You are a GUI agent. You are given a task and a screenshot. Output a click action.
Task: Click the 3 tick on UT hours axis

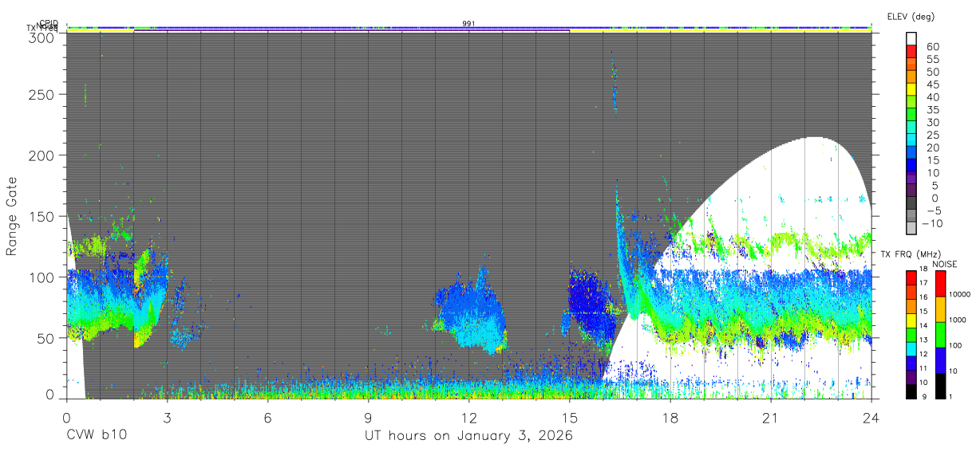pyautogui.click(x=167, y=417)
